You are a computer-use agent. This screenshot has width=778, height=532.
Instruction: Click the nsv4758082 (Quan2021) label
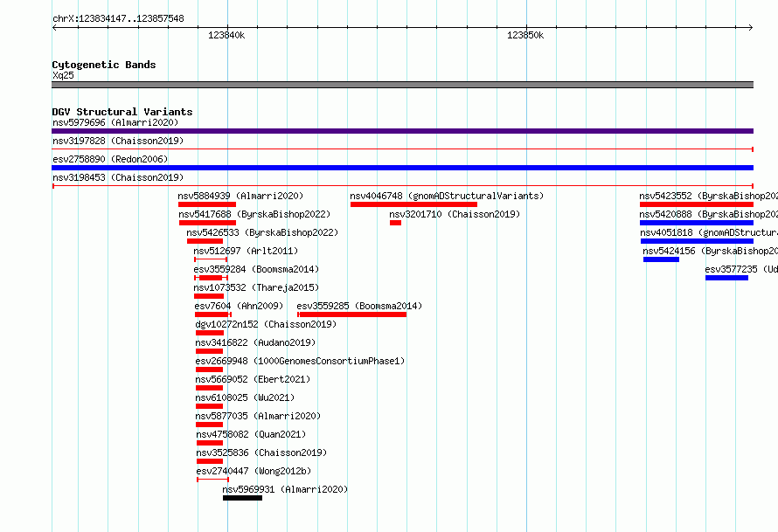coord(251,434)
